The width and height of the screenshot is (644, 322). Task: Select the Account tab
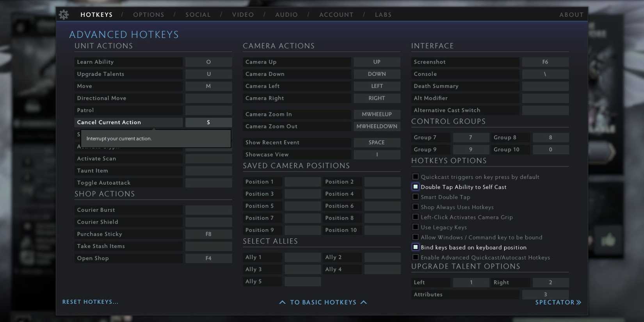(x=336, y=14)
